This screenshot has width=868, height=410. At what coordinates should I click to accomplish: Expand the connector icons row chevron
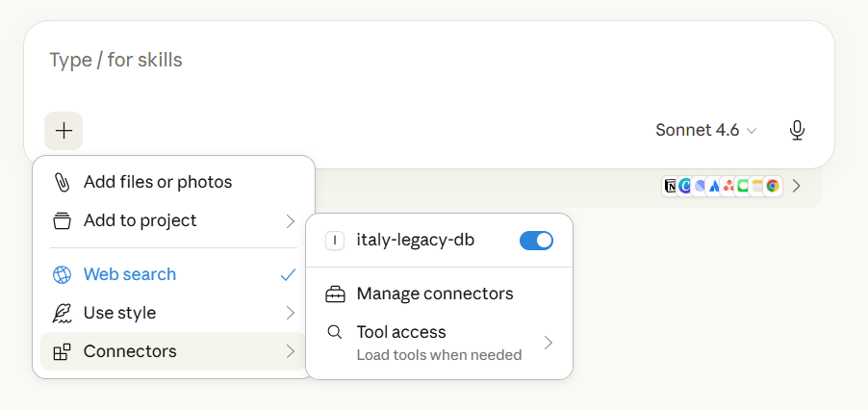click(x=797, y=186)
